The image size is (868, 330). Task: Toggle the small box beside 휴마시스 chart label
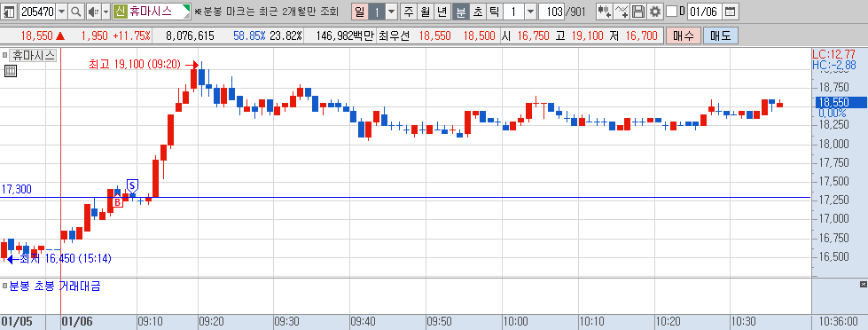(x=5, y=55)
